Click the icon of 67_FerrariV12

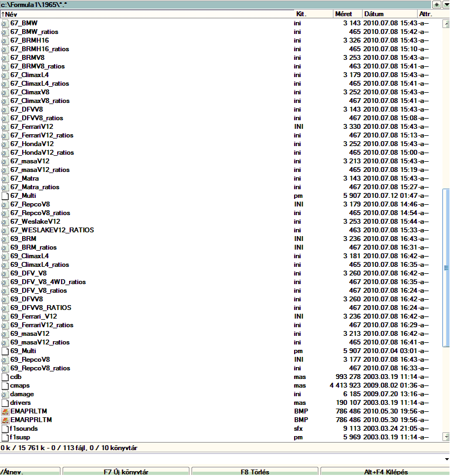tap(5, 127)
